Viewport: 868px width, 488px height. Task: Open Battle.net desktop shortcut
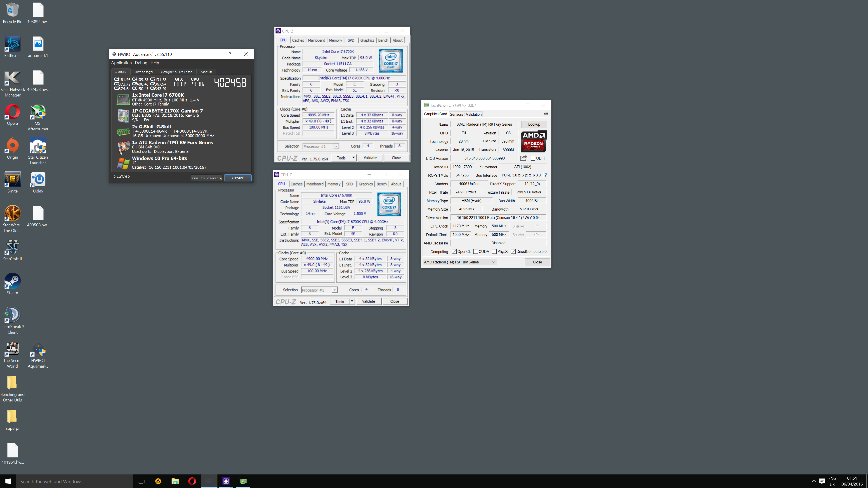tap(12, 47)
